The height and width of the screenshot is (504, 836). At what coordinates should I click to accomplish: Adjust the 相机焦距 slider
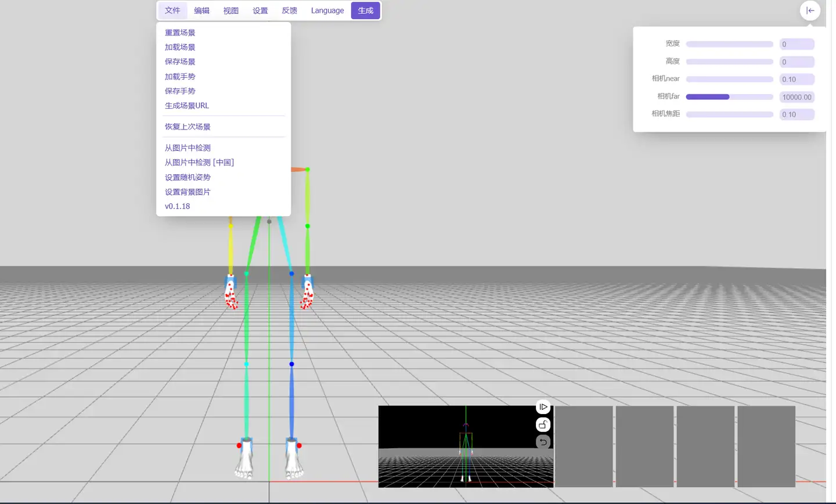[730, 114]
